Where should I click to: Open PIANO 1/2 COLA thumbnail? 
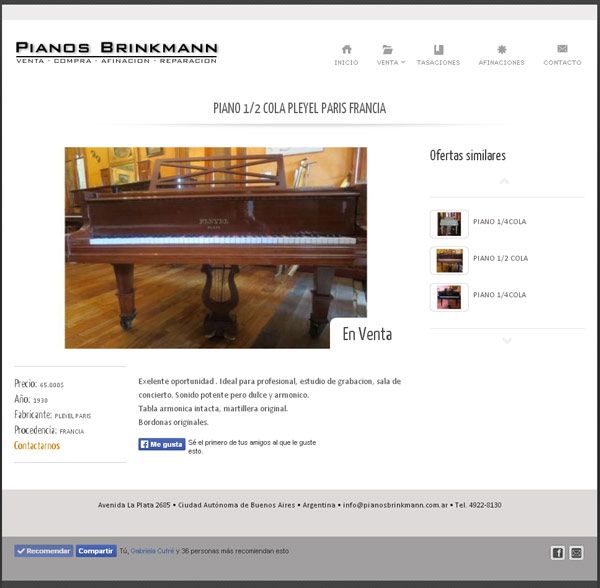(x=449, y=261)
